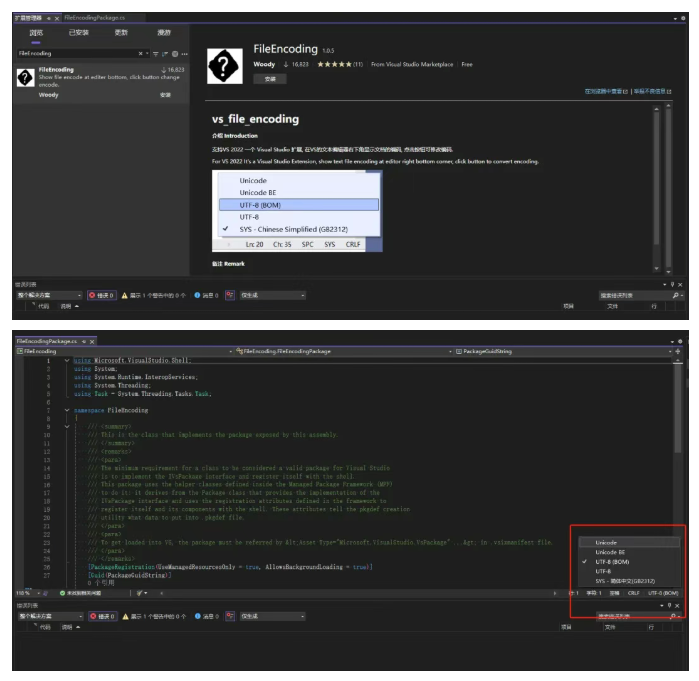Toggle the Messages 0 filter in lower error list
The width and height of the screenshot is (699, 681).
[207, 616]
